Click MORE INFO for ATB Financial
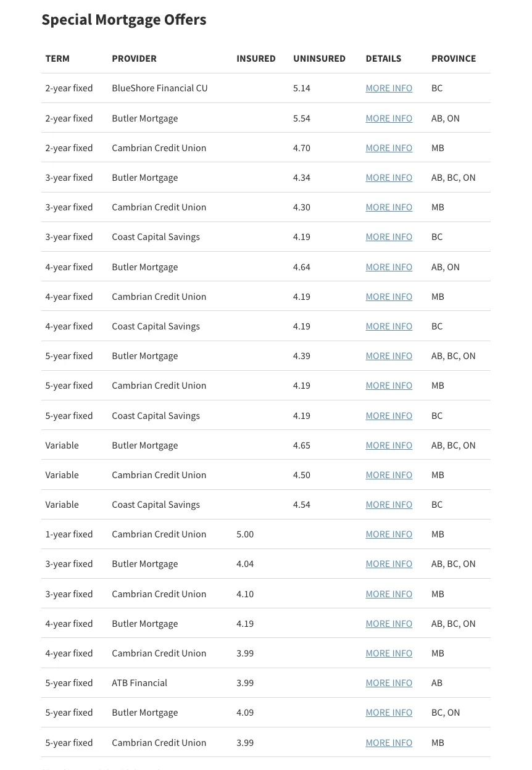The height and width of the screenshot is (770, 532). pos(389,682)
